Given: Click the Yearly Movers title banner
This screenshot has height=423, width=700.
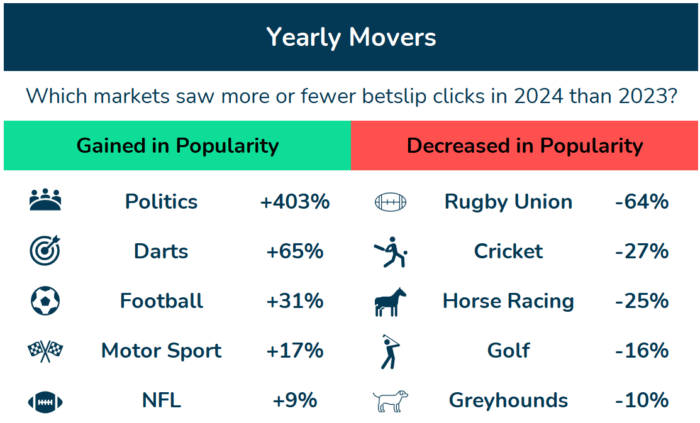Looking at the screenshot, I should click(x=351, y=37).
